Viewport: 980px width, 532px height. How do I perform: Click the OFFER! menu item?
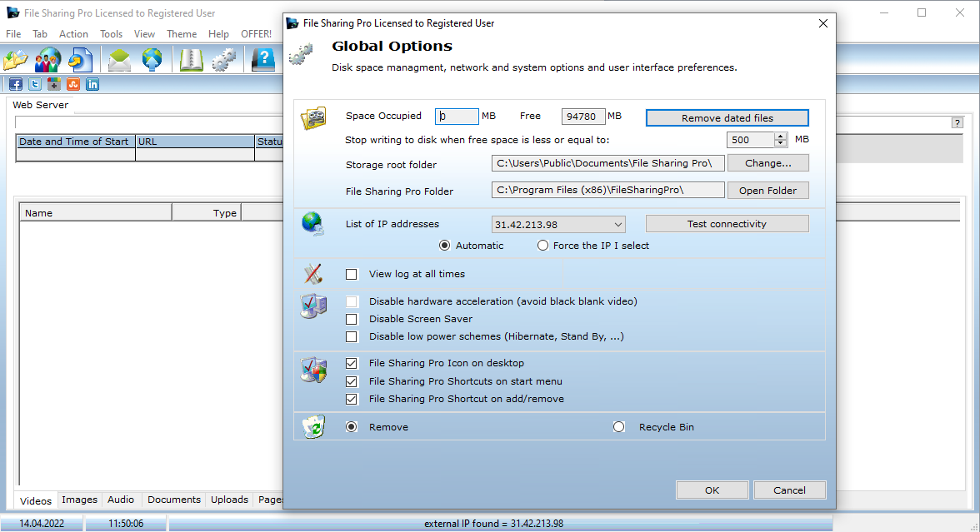coord(257,33)
